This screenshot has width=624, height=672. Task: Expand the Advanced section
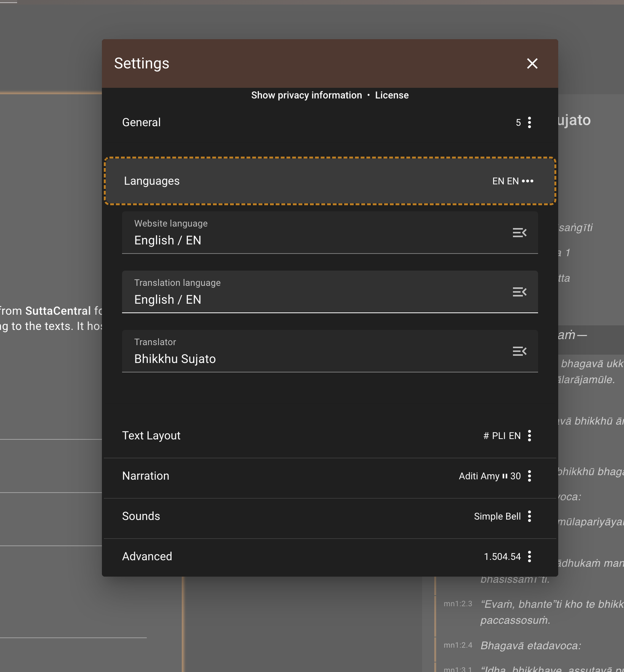[330, 556]
